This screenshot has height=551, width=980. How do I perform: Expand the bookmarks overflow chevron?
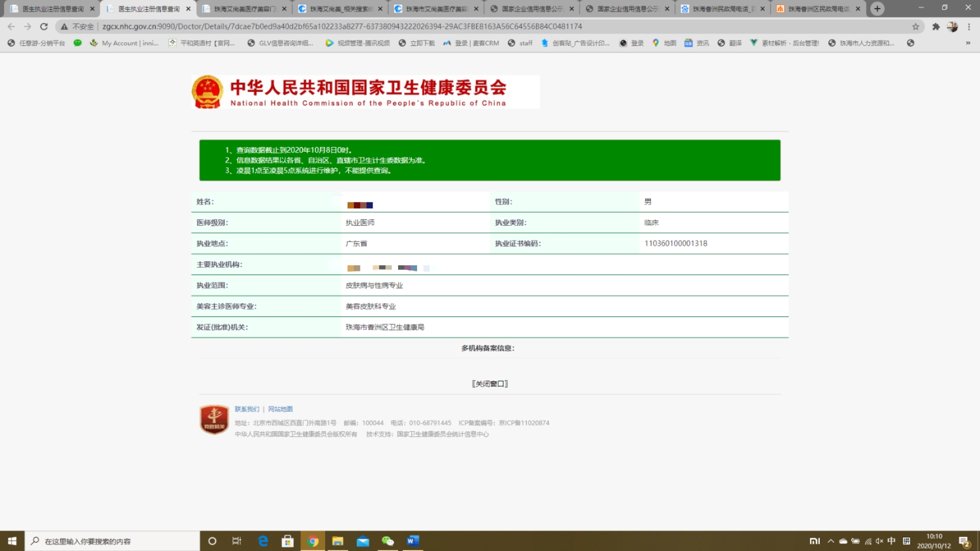(x=968, y=43)
